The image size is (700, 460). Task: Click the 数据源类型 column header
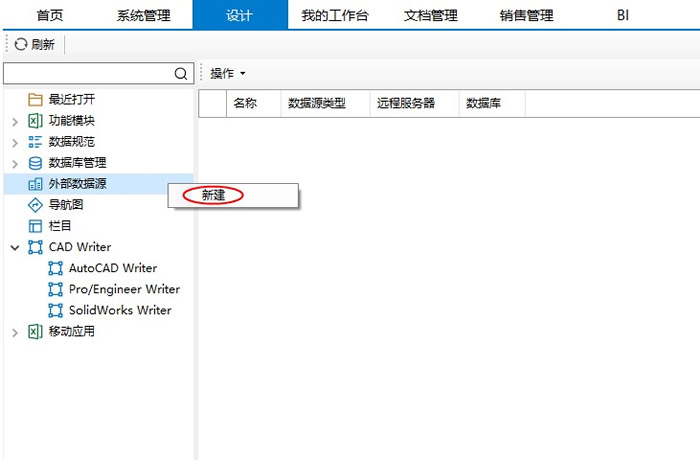click(316, 103)
